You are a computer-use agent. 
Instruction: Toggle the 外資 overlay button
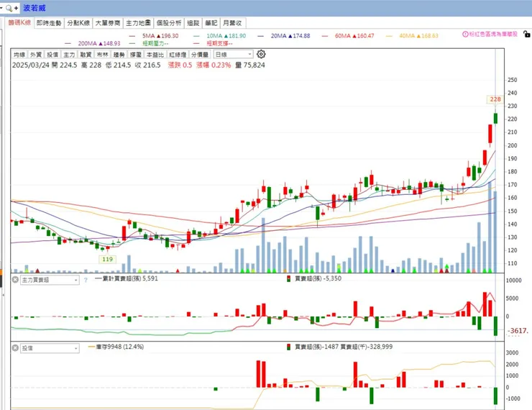coord(36,55)
